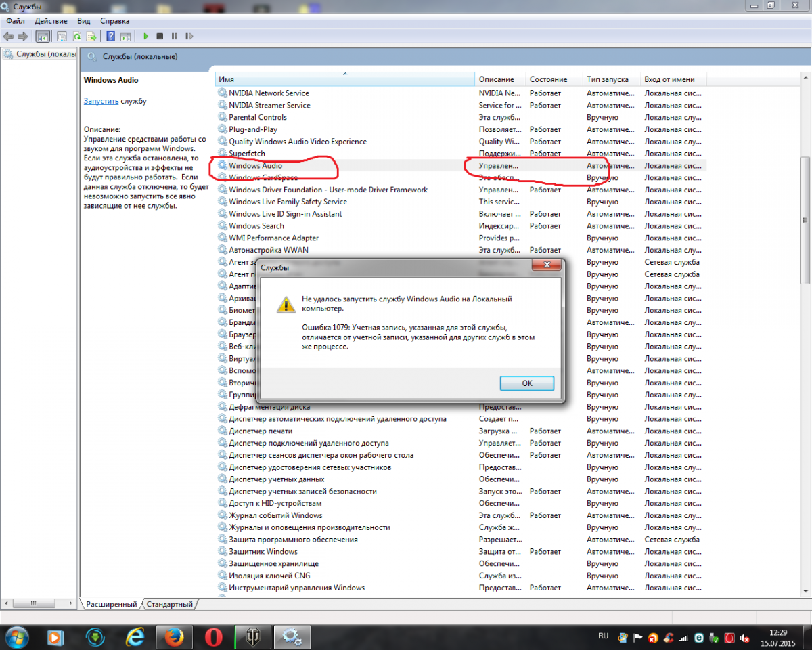The width and height of the screenshot is (812, 650).
Task: Select Журнал событий Windows row
Action: 461,516
